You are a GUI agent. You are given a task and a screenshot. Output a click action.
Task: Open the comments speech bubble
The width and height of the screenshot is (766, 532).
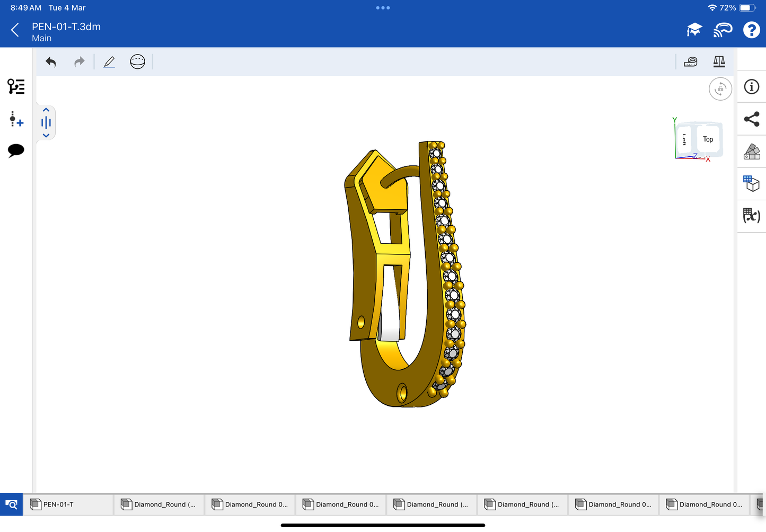pyautogui.click(x=16, y=150)
